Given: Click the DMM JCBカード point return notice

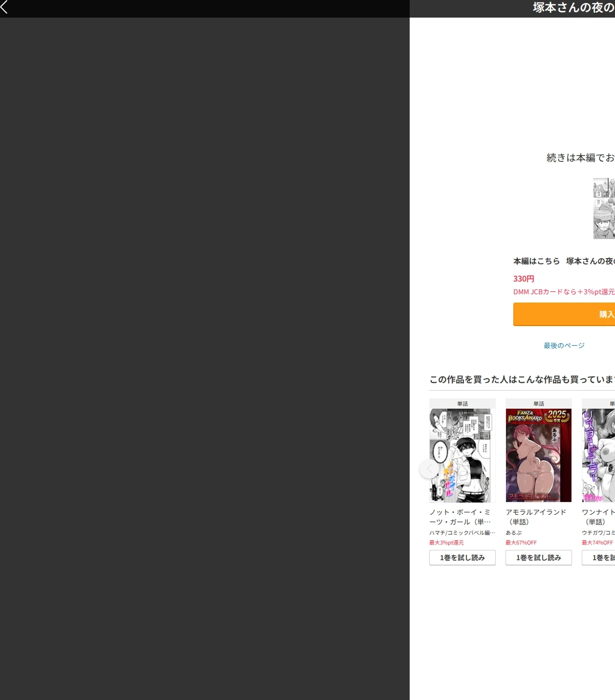Looking at the screenshot, I should [564, 292].
